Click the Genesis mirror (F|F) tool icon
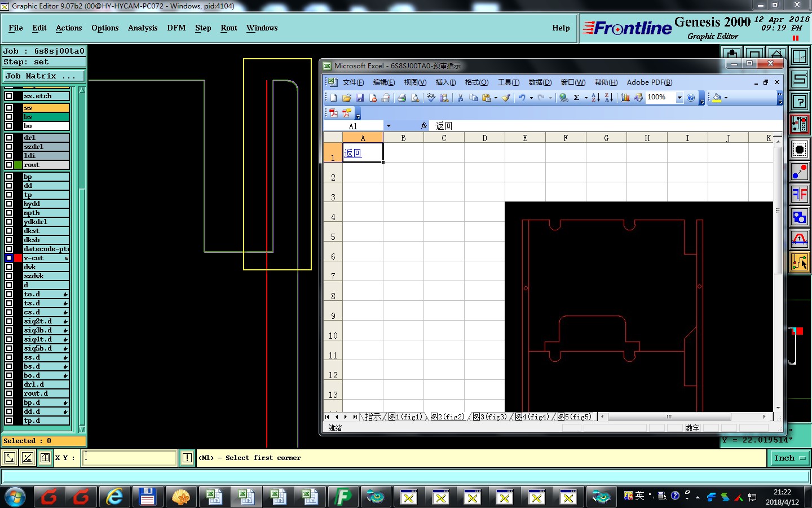Image resolution: width=812 pixels, height=508 pixels. click(x=800, y=194)
